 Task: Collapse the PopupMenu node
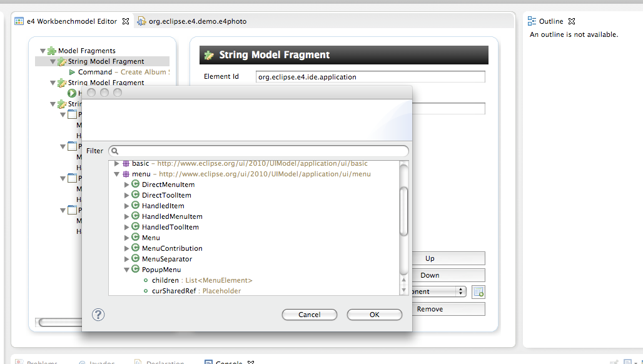pyautogui.click(x=127, y=270)
